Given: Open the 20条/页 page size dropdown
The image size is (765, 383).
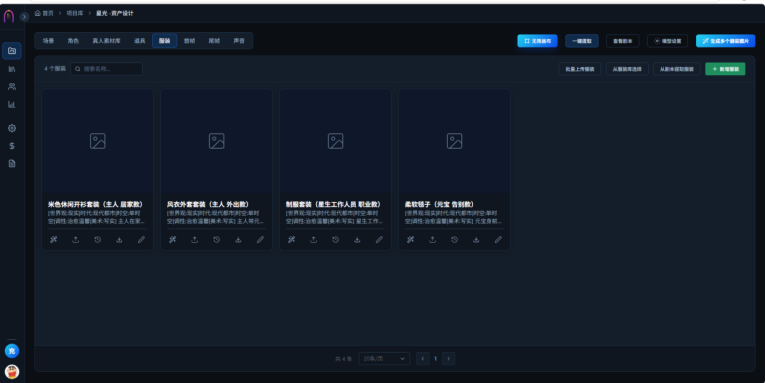Looking at the screenshot, I should 384,359.
